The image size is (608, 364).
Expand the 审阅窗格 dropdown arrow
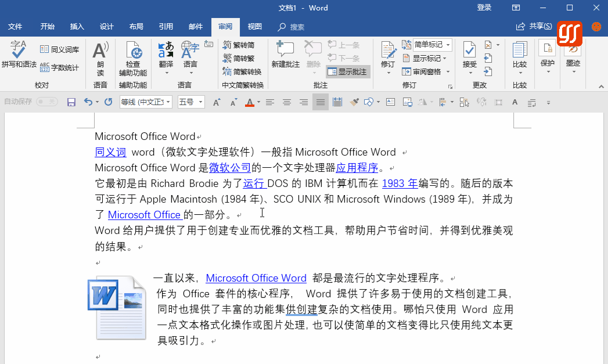click(x=448, y=72)
